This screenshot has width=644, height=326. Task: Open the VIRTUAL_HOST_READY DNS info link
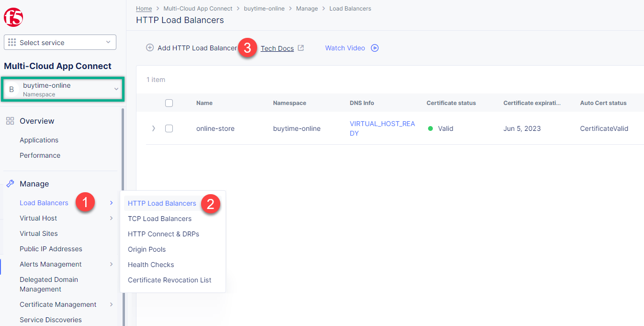coord(382,128)
